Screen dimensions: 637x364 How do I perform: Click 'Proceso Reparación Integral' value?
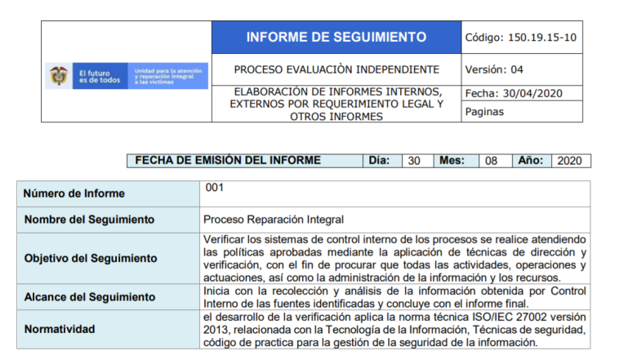274,220
